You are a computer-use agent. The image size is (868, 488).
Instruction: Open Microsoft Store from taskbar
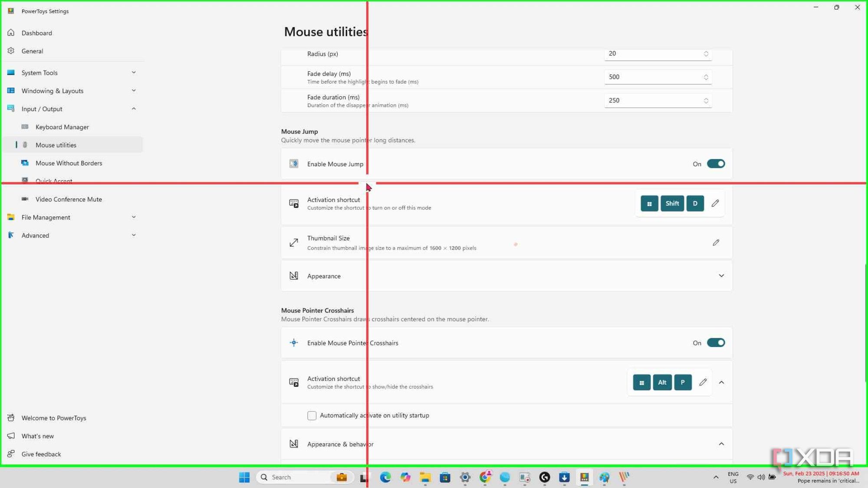pyautogui.click(x=445, y=478)
